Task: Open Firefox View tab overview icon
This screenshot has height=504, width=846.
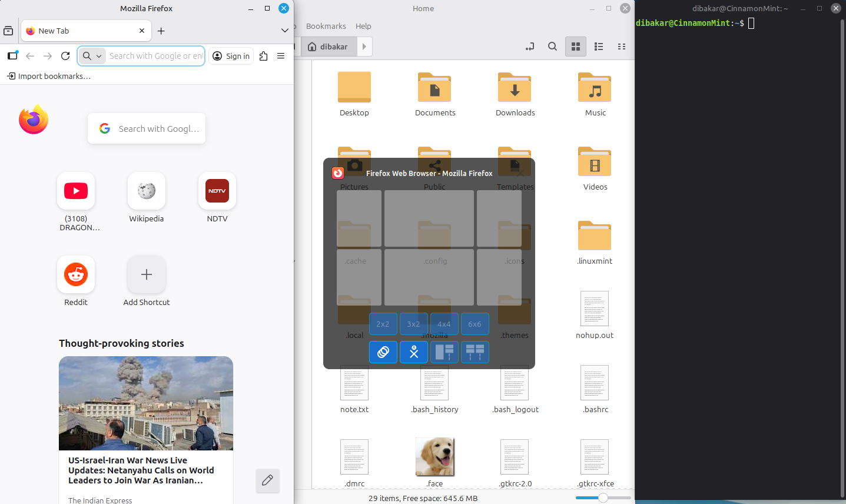Action: 8,31
